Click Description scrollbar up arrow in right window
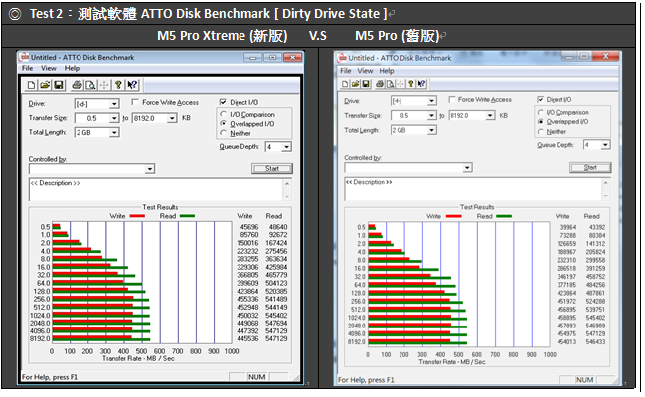This screenshot has width=645, height=397. pos(606,182)
